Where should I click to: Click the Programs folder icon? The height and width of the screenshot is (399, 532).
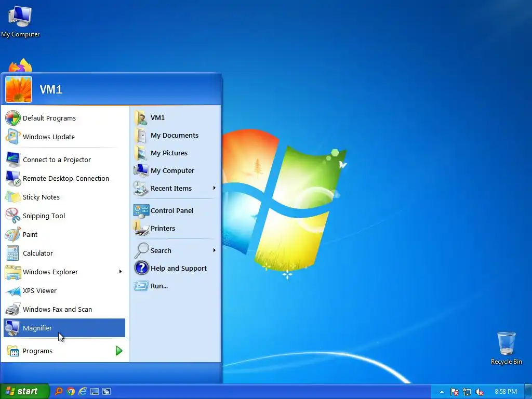tap(13, 351)
